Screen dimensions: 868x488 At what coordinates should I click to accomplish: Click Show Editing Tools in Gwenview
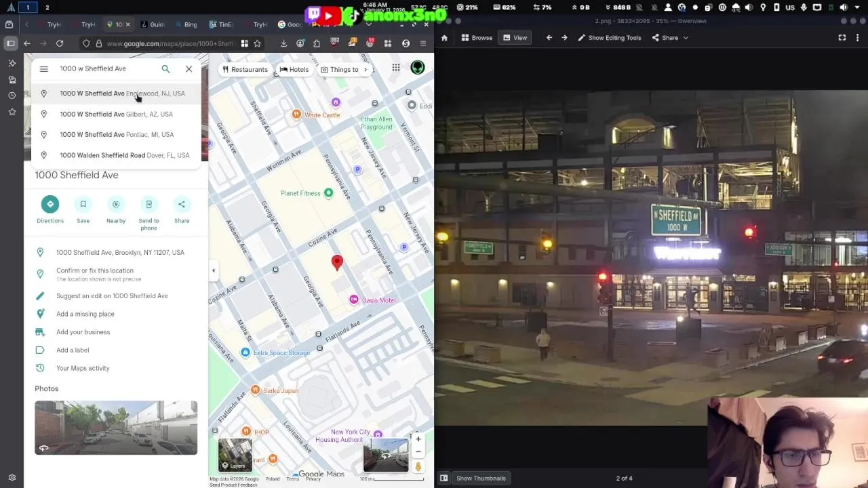609,38
